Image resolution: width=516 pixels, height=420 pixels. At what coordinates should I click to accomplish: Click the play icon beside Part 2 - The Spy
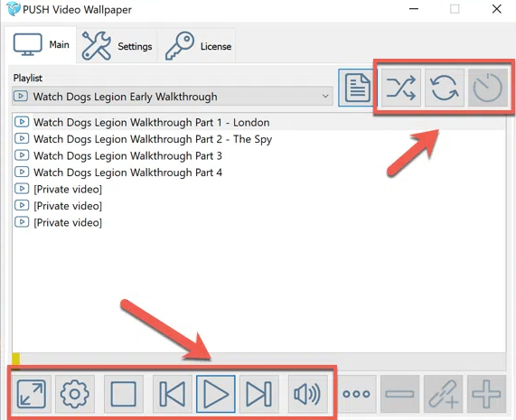click(x=22, y=138)
